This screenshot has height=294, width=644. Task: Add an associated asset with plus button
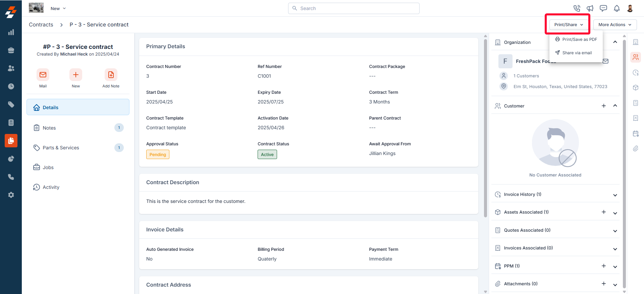pos(604,212)
